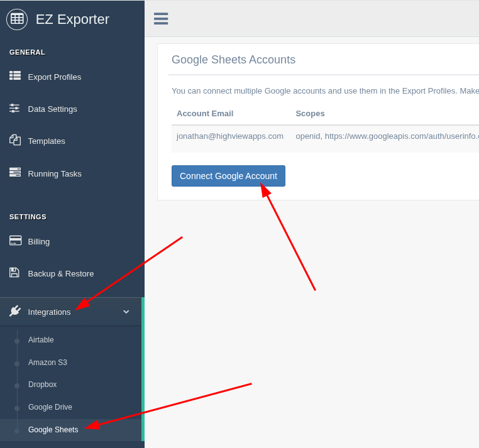Open the Amazon S3 integration page

click(x=47, y=363)
